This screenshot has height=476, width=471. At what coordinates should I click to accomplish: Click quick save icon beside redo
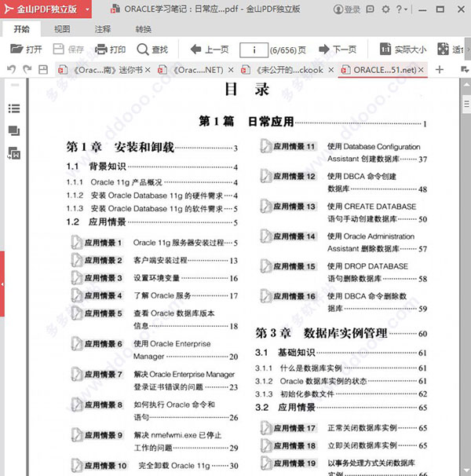(x=43, y=70)
